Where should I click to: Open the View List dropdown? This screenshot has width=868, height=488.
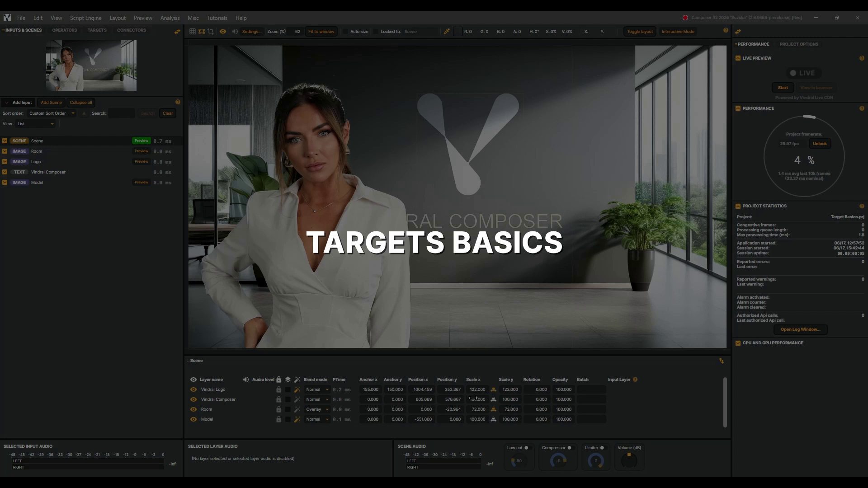tap(36, 124)
